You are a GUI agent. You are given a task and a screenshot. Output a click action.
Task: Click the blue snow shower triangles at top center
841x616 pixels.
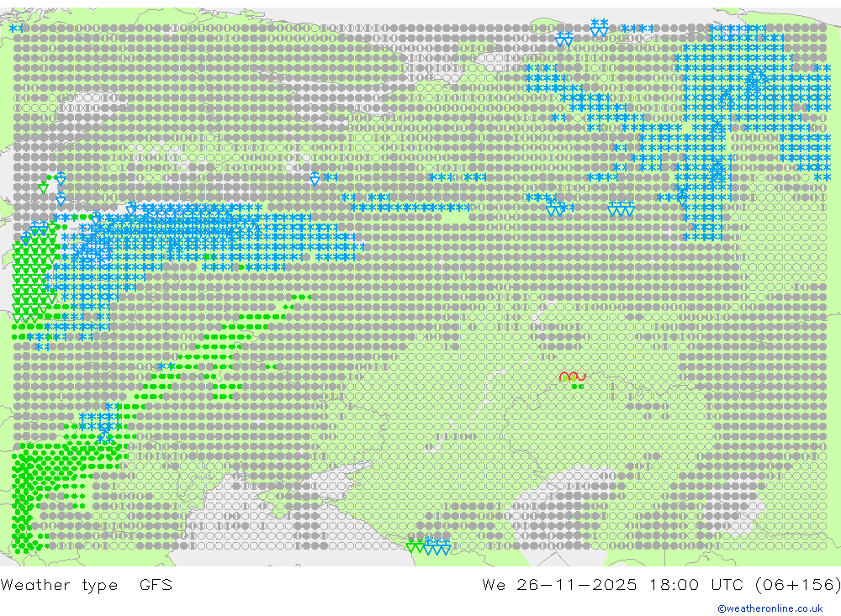pyautogui.click(x=599, y=28)
